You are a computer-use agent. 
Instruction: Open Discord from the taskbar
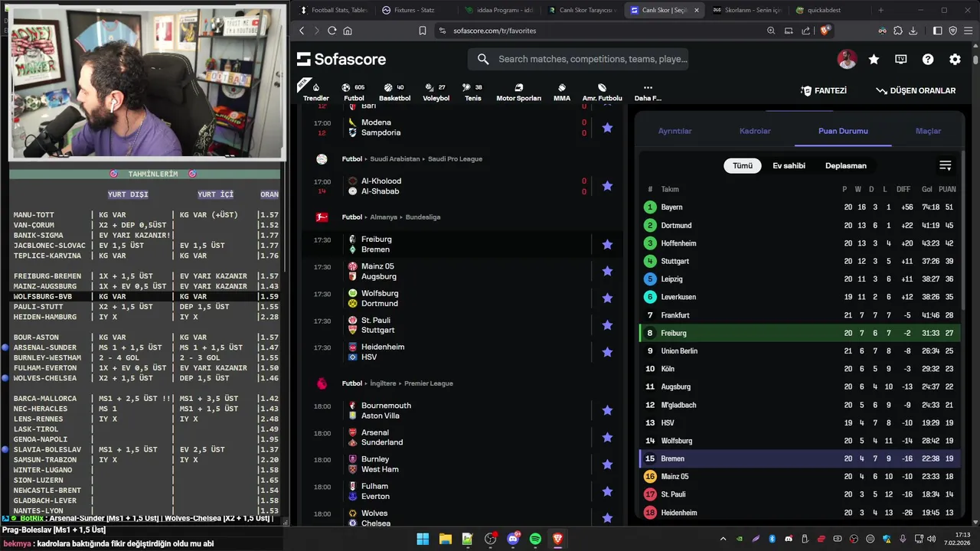click(x=513, y=539)
